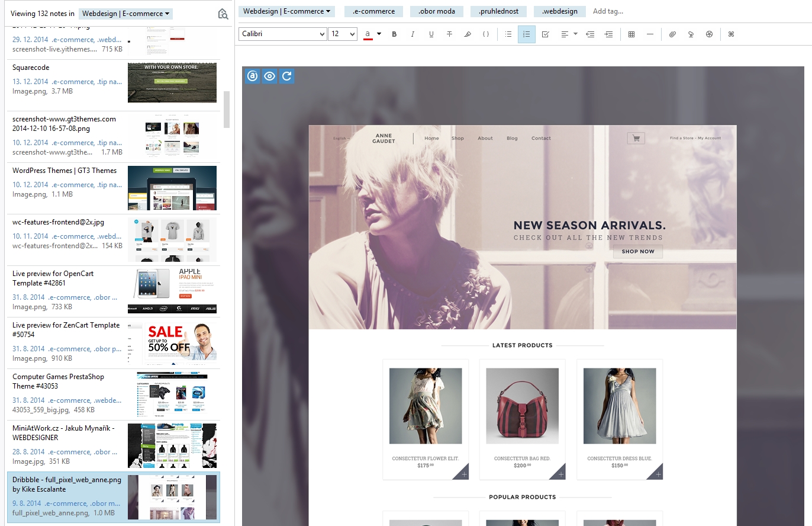812x526 pixels.
Task: Click the align-left paragraph alignment button
Action: [x=565, y=34]
